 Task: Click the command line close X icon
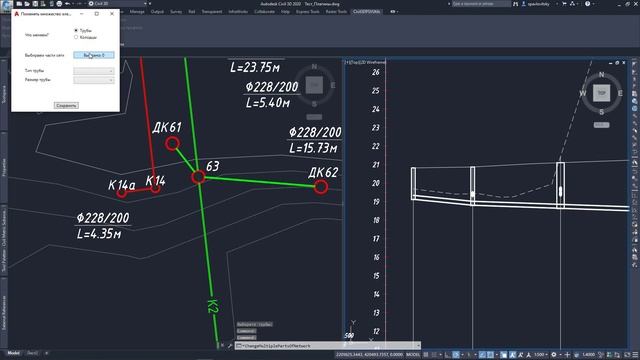(222, 346)
